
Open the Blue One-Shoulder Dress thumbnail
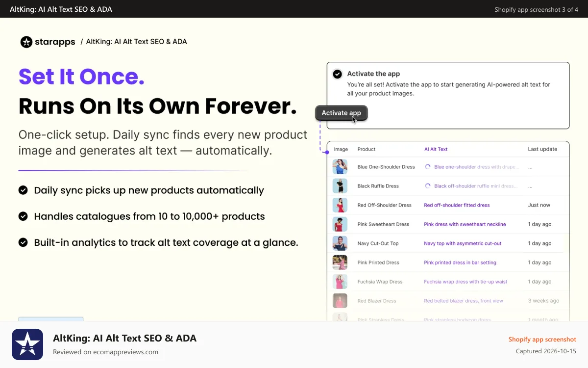click(340, 167)
